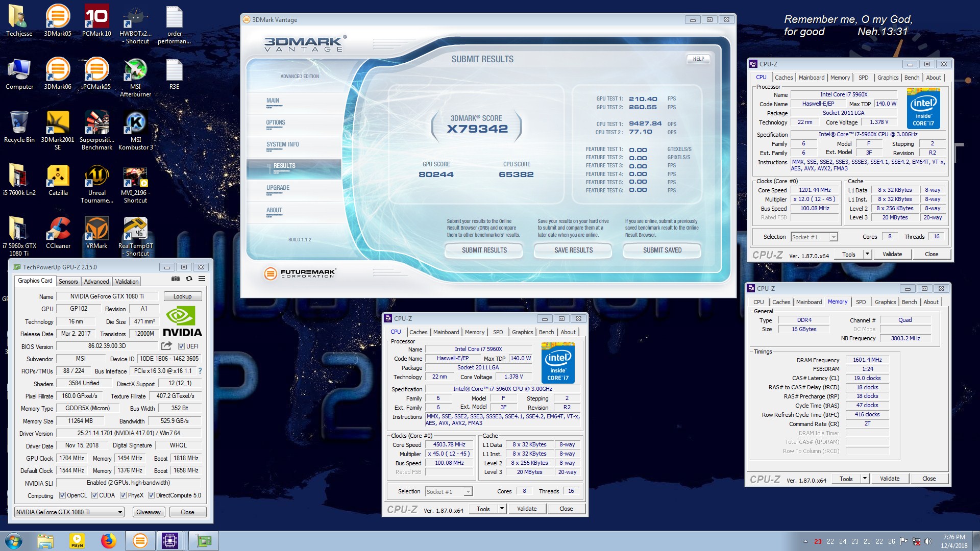Switch to Advanced tab in GPU-Z

(x=96, y=282)
